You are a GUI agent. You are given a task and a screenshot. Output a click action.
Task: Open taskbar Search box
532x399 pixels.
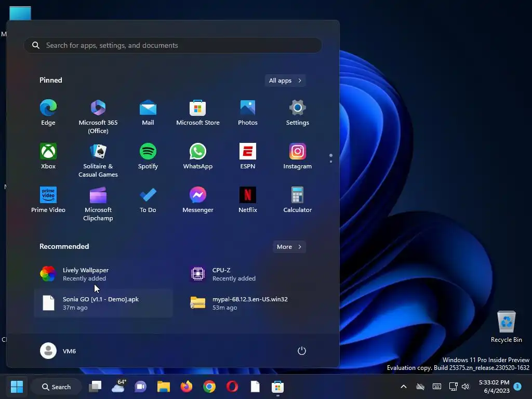[56, 387]
